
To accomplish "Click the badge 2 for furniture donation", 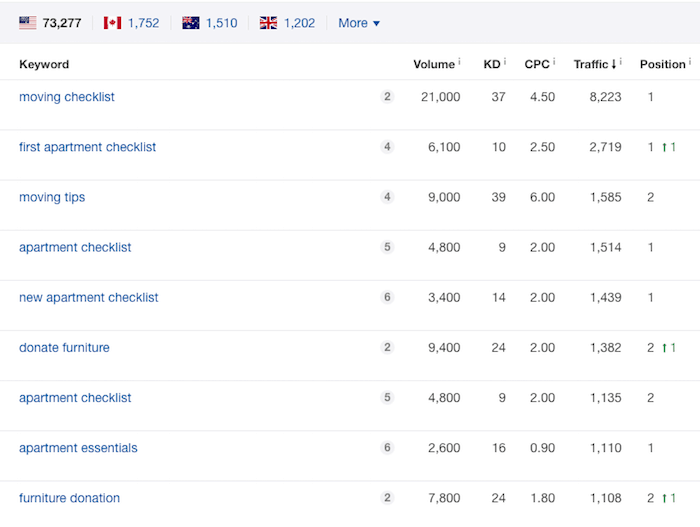I will coord(387,498).
